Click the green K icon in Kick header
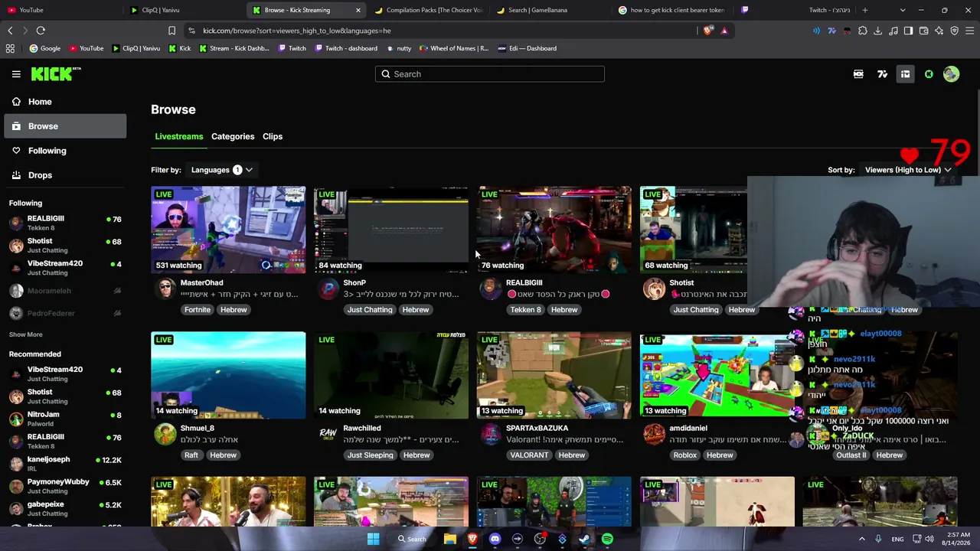 click(929, 74)
